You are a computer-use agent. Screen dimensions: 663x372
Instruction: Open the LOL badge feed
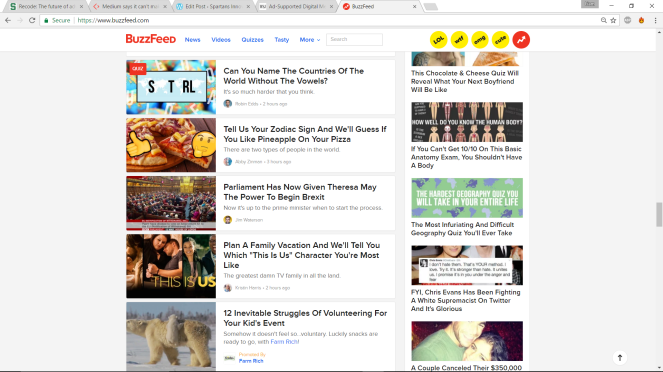coord(438,40)
